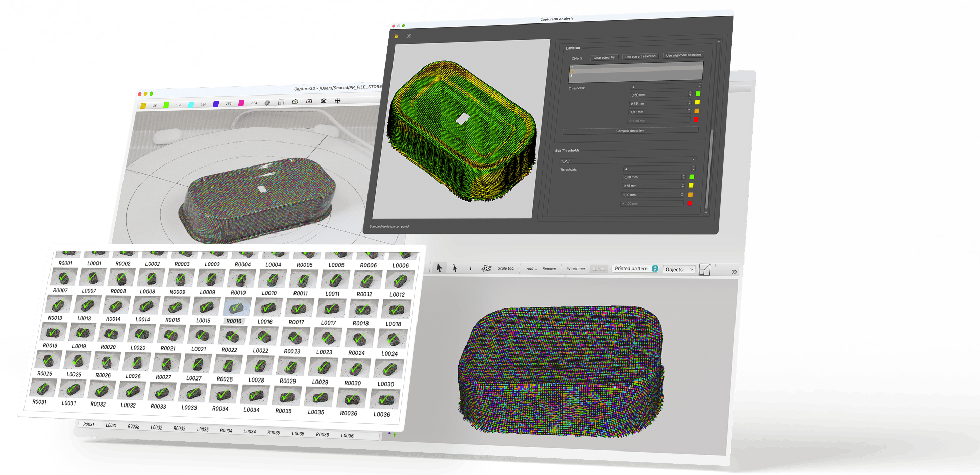Click the Clear object list button
Viewport: 980px width, 475px height.
pyautogui.click(x=604, y=58)
